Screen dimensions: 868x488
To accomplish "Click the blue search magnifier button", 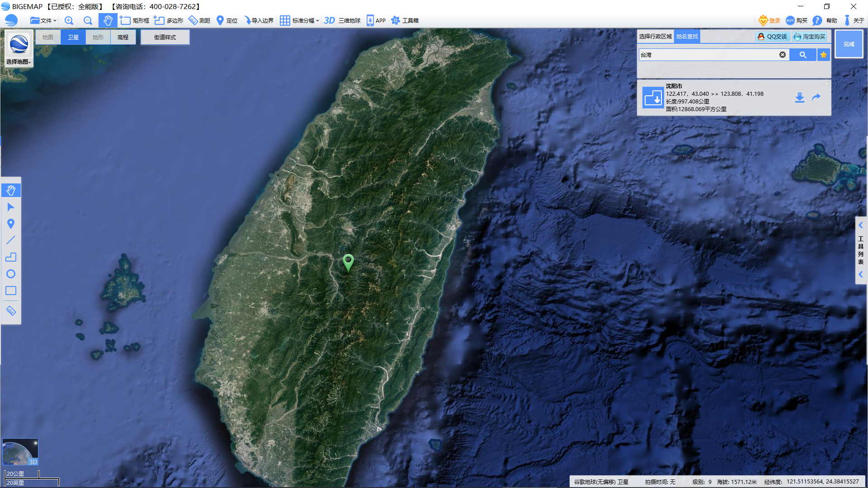I will (803, 55).
